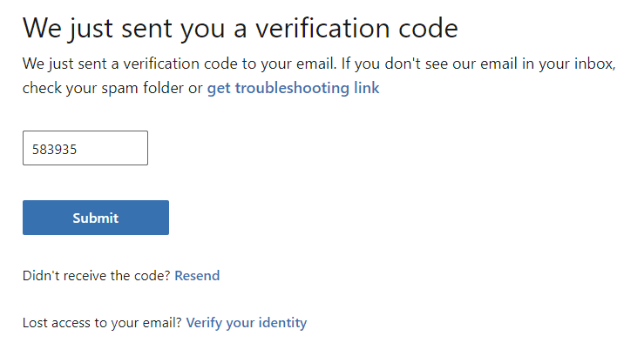Submit the entered verification code
Image resolution: width=644 pixels, height=356 pixels.
(96, 218)
